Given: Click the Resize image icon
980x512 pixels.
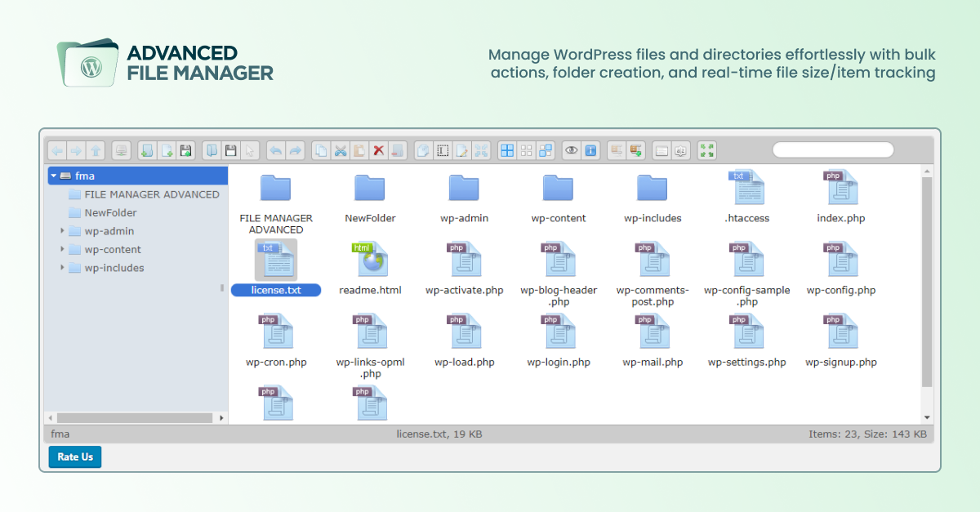Looking at the screenshot, I should (481, 150).
